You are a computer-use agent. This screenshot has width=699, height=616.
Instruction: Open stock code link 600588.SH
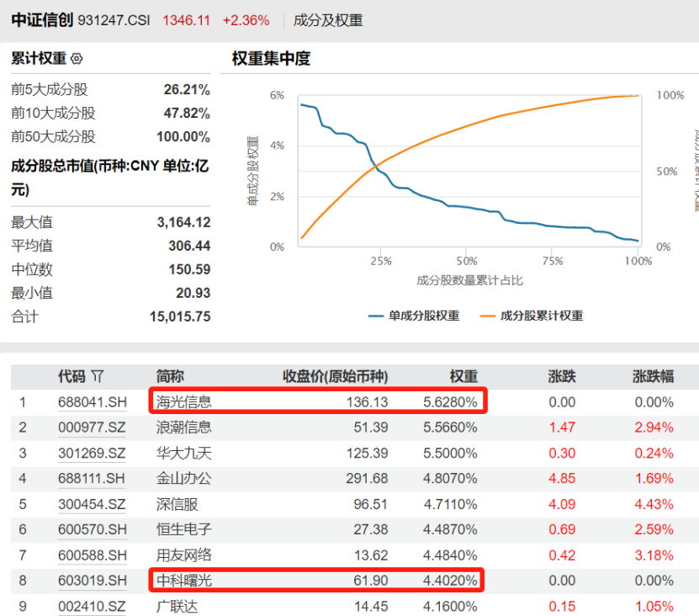click(93, 555)
